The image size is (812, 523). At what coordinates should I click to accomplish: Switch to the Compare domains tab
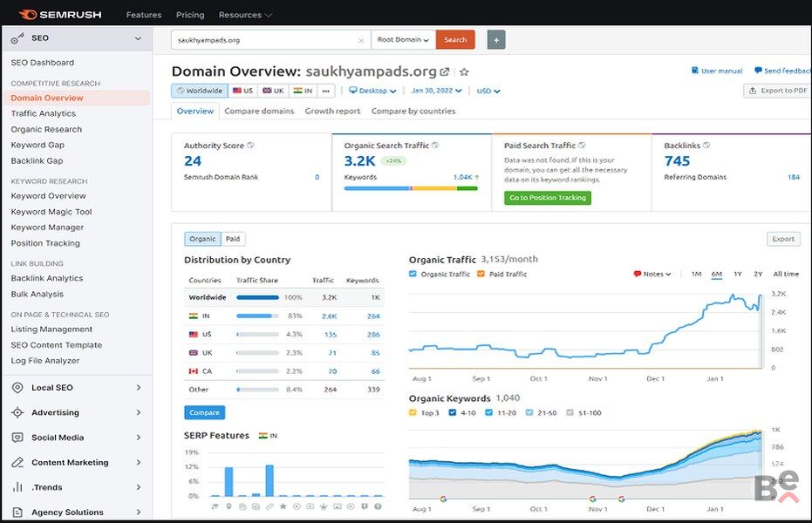(x=259, y=111)
